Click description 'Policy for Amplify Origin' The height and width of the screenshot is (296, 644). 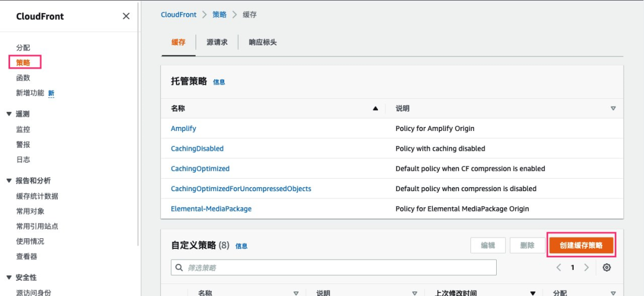(435, 128)
